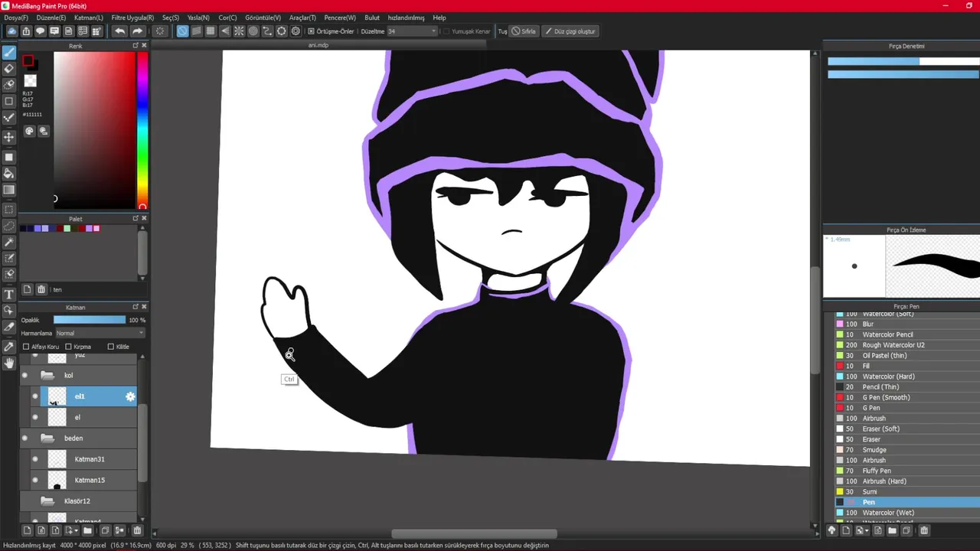Add a new palette color

coord(28,289)
